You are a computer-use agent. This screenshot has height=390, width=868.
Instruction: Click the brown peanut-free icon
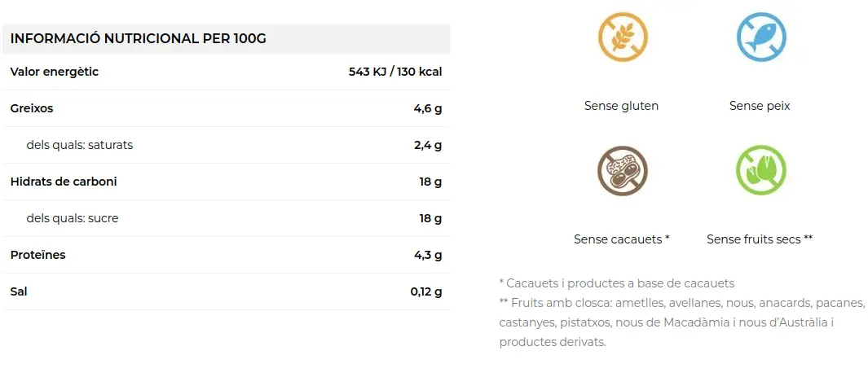click(x=623, y=170)
